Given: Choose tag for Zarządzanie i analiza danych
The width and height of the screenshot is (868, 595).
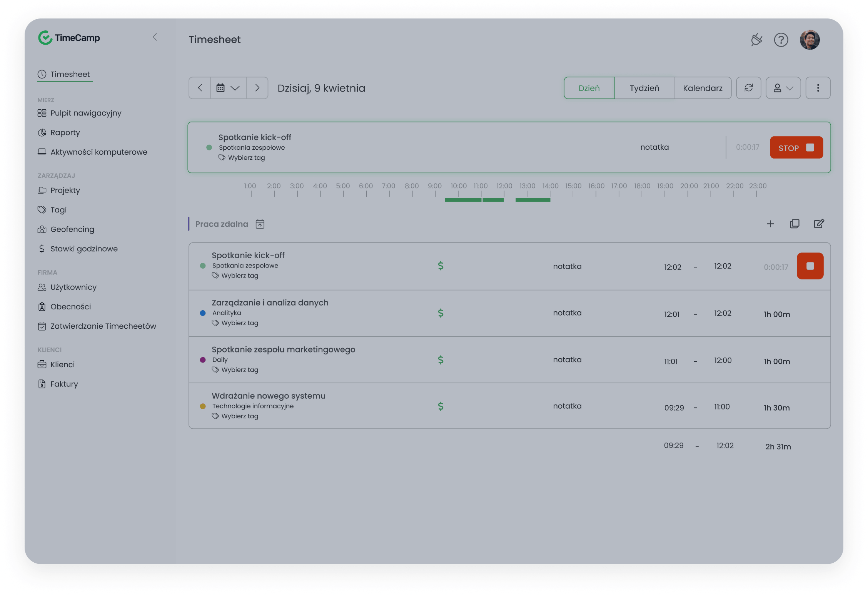Looking at the screenshot, I should [235, 323].
